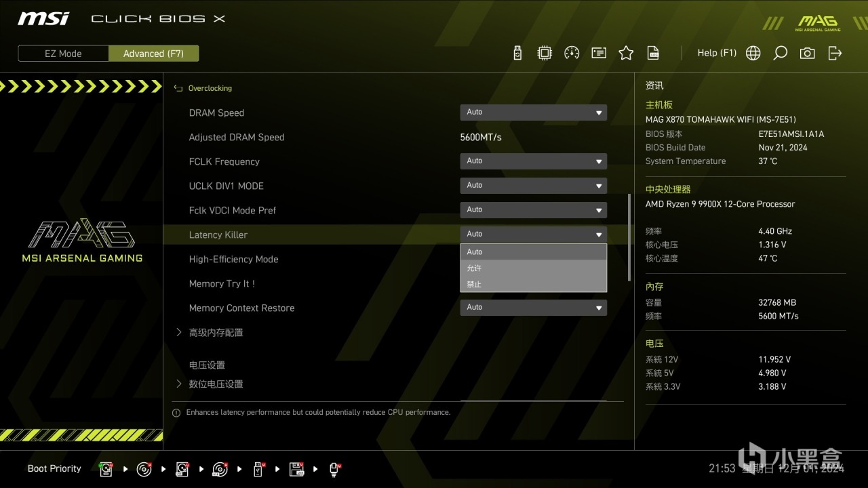Click the 12V system voltage value 11.952 V
This screenshot has width=868, height=488.
click(x=774, y=359)
